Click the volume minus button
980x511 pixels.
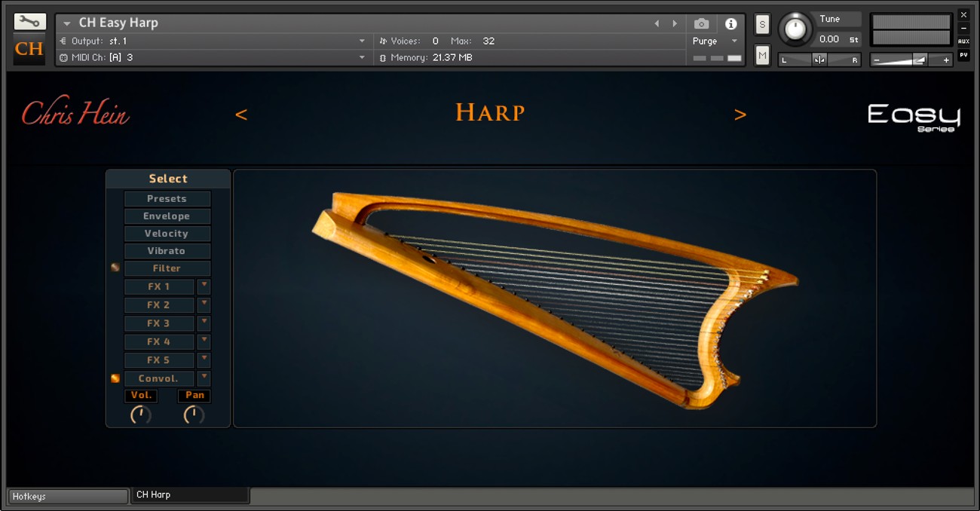[x=877, y=60]
